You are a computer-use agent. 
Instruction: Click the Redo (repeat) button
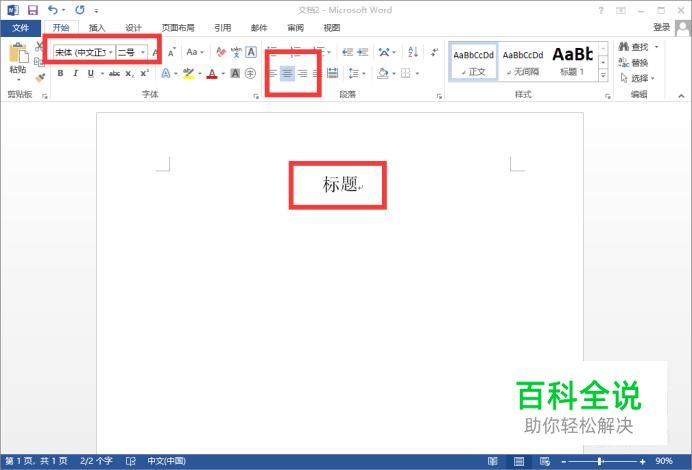79,10
